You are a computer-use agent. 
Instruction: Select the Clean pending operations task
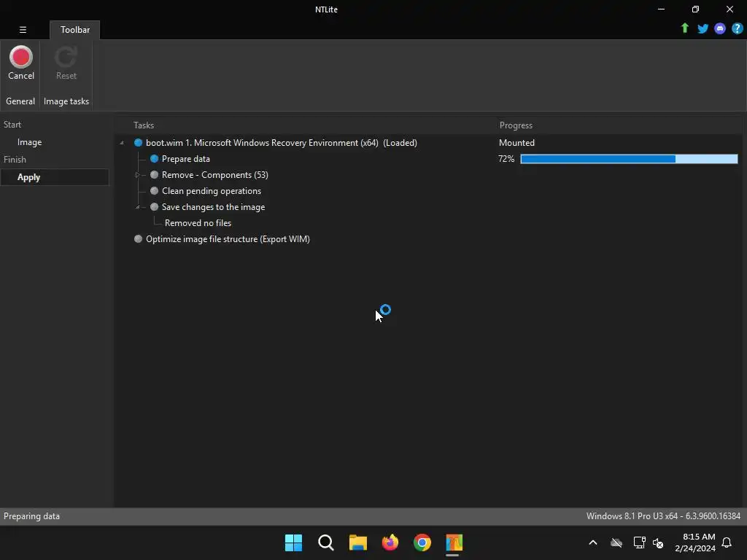point(212,191)
